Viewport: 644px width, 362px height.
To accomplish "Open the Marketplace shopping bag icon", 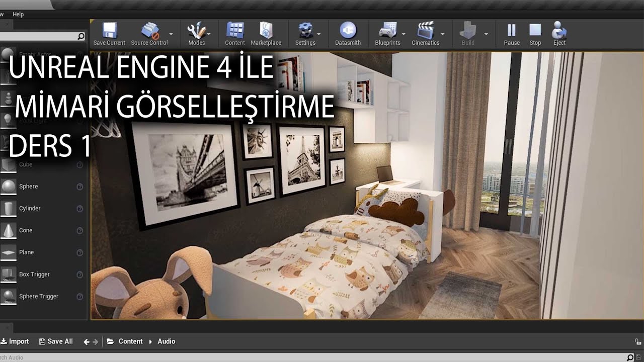I will tap(266, 30).
